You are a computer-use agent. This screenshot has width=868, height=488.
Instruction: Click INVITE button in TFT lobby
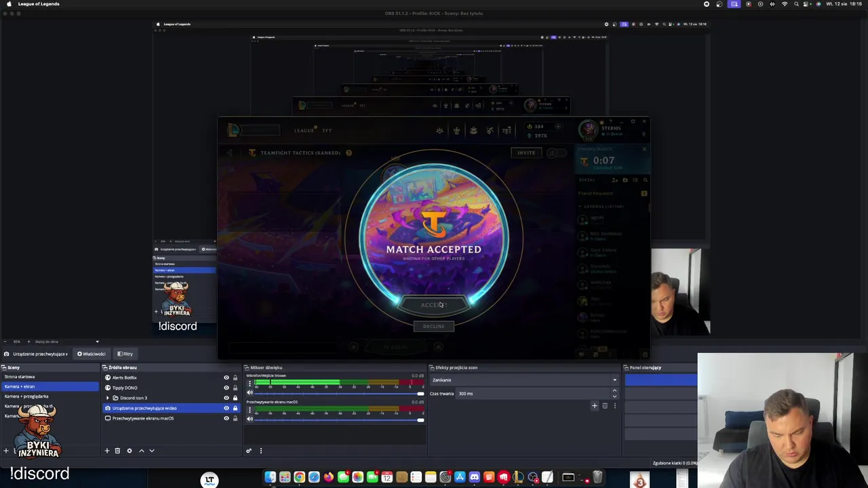pyautogui.click(x=526, y=152)
